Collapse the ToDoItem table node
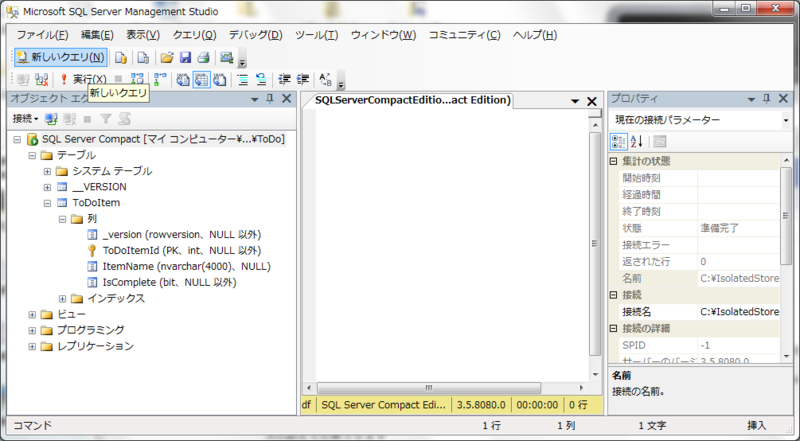Image resolution: width=800 pixels, height=441 pixels. pos(47,203)
